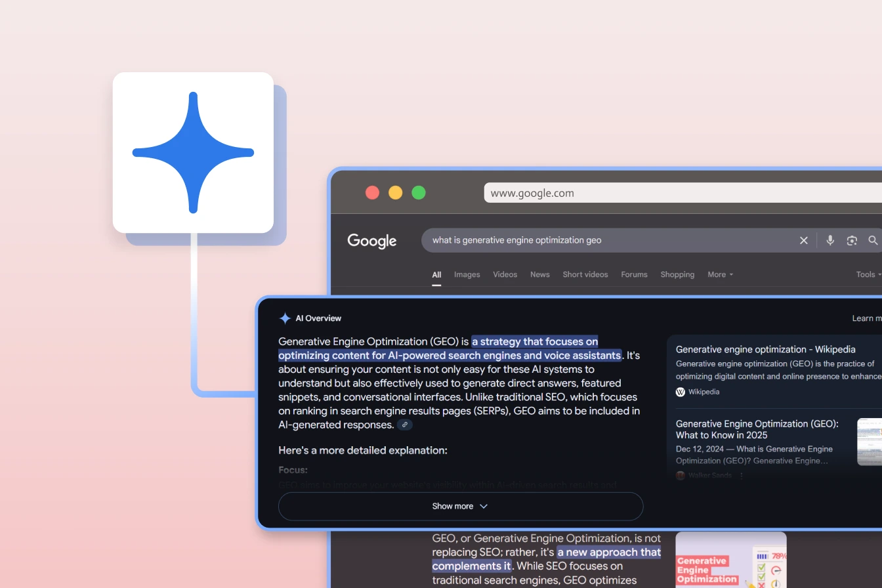Open the Short videos tab

(585, 274)
